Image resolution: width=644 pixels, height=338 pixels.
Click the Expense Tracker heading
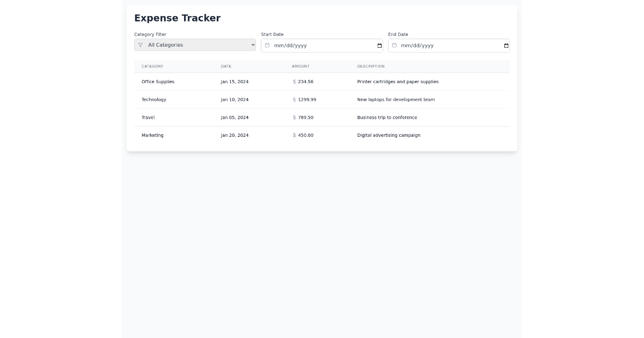tap(177, 18)
